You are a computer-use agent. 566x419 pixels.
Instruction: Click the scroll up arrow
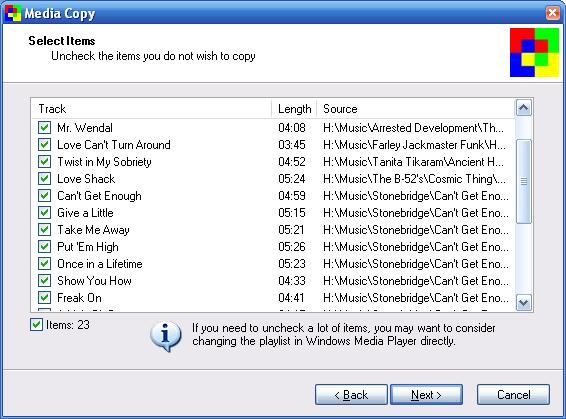click(523, 108)
